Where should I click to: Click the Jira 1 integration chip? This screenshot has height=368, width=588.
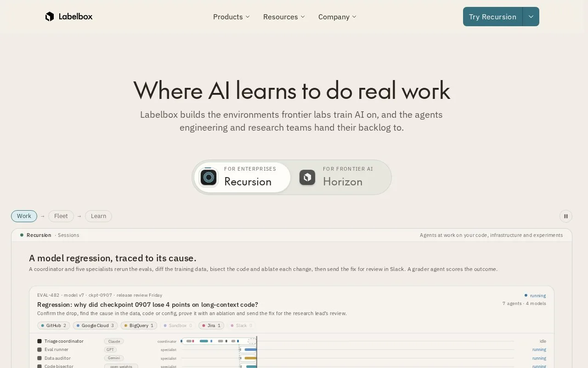coord(211,326)
